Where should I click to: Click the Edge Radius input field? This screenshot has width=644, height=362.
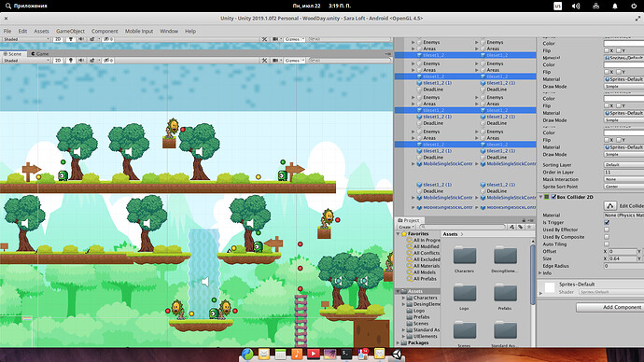(x=623, y=266)
